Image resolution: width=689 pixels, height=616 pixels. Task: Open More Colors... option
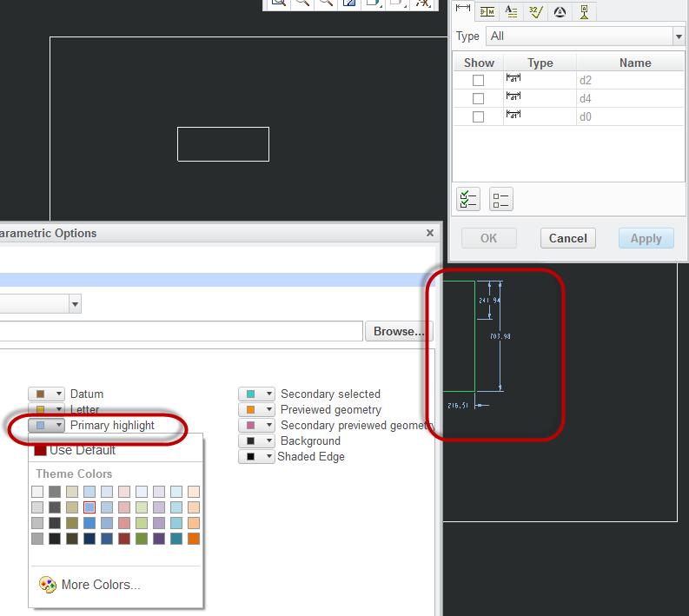point(101,585)
